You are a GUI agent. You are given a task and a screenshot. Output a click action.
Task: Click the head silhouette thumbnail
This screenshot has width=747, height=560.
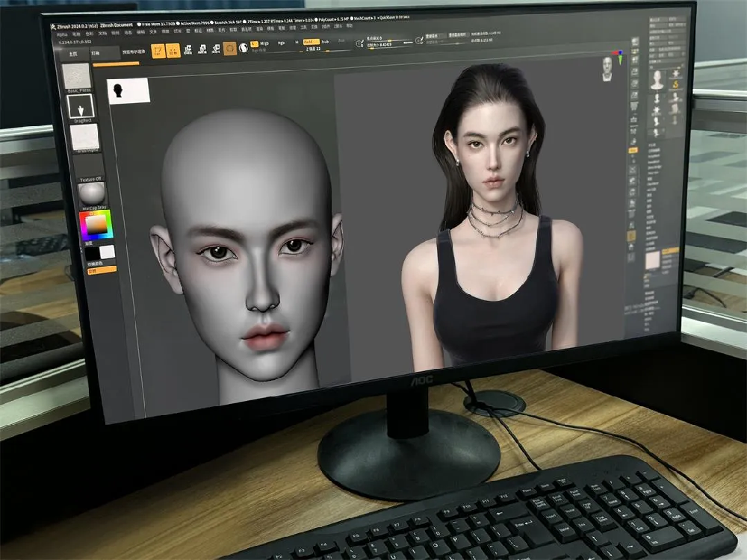(x=128, y=91)
